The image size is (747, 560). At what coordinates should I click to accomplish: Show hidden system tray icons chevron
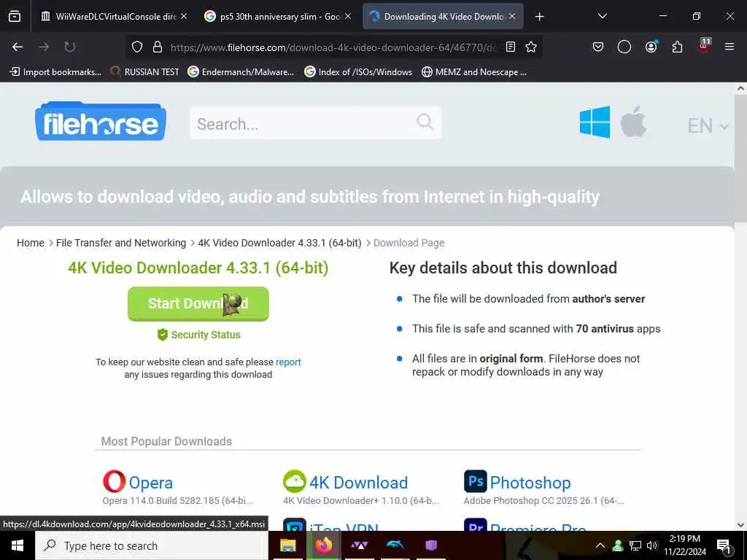pyautogui.click(x=600, y=545)
